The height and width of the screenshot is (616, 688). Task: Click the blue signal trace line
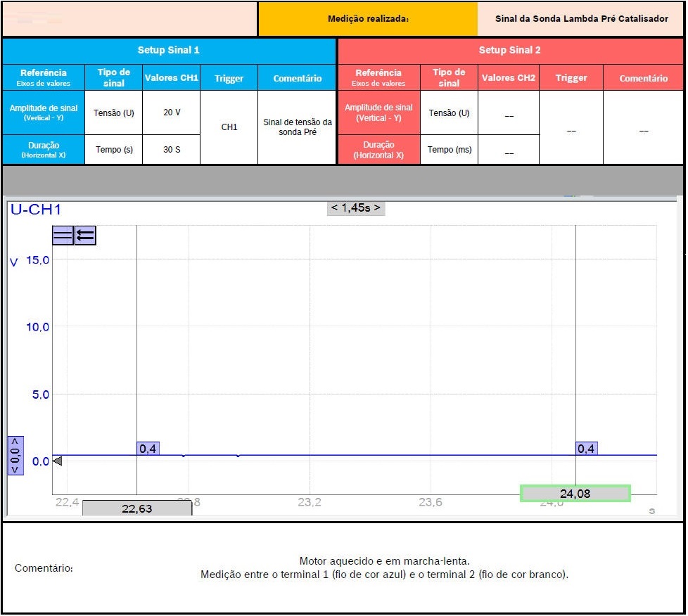coord(352,455)
